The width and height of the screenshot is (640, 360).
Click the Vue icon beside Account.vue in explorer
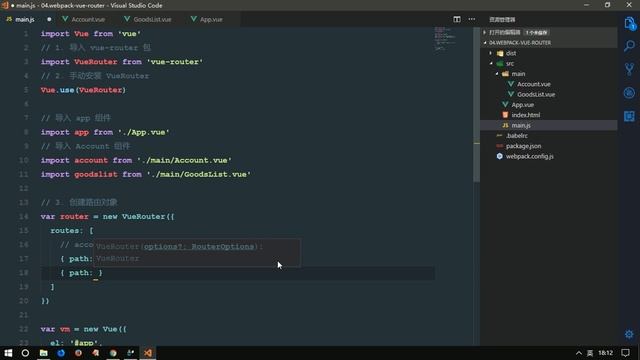pos(511,84)
